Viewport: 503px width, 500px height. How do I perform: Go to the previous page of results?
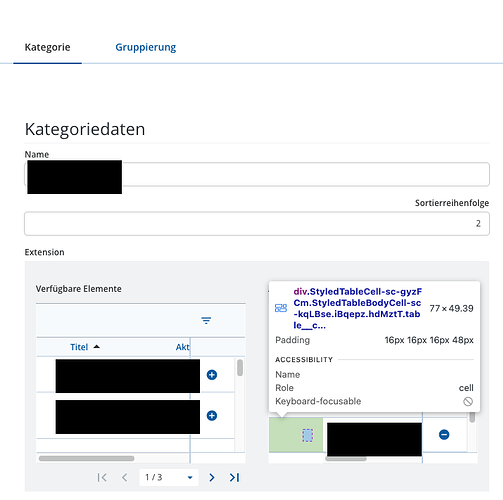coord(124,477)
